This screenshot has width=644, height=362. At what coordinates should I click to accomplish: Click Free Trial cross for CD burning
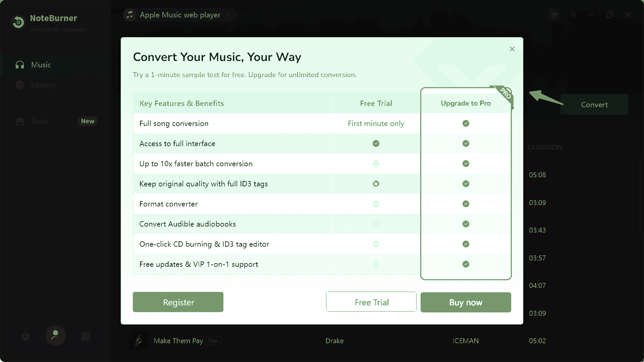tap(376, 244)
